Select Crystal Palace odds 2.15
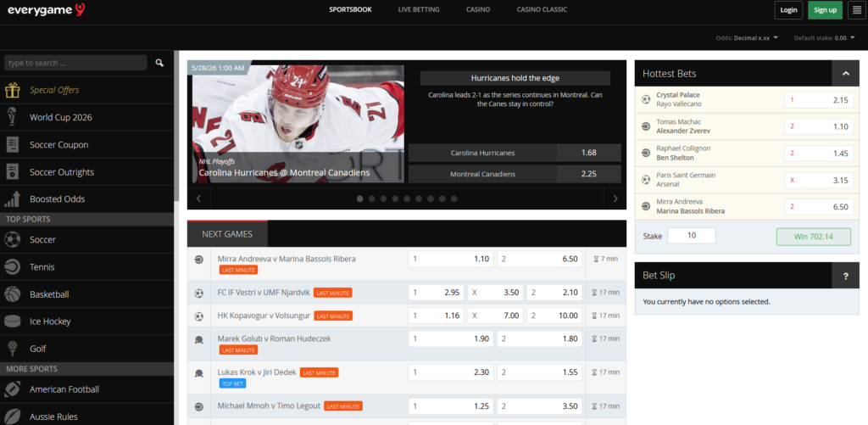 point(819,100)
